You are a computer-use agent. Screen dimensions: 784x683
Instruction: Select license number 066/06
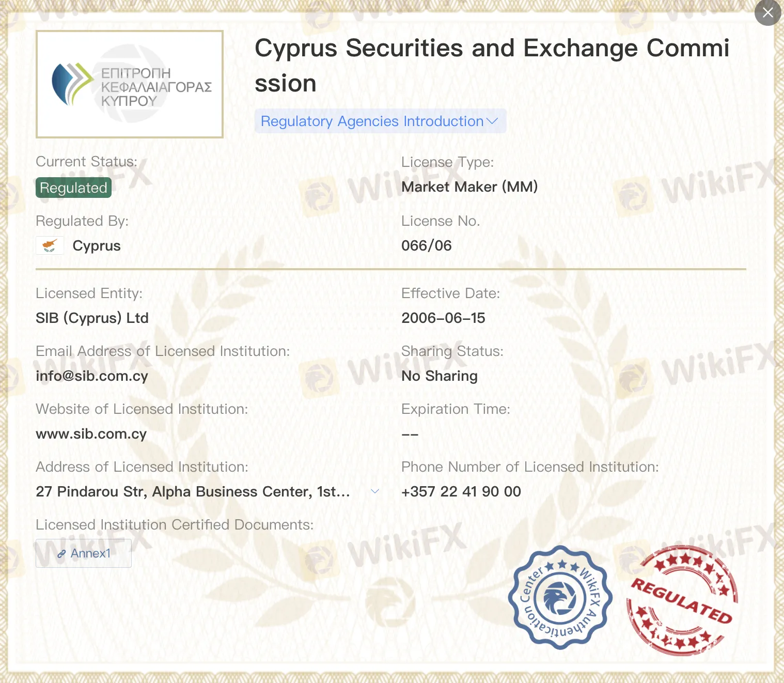(x=427, y=245)
